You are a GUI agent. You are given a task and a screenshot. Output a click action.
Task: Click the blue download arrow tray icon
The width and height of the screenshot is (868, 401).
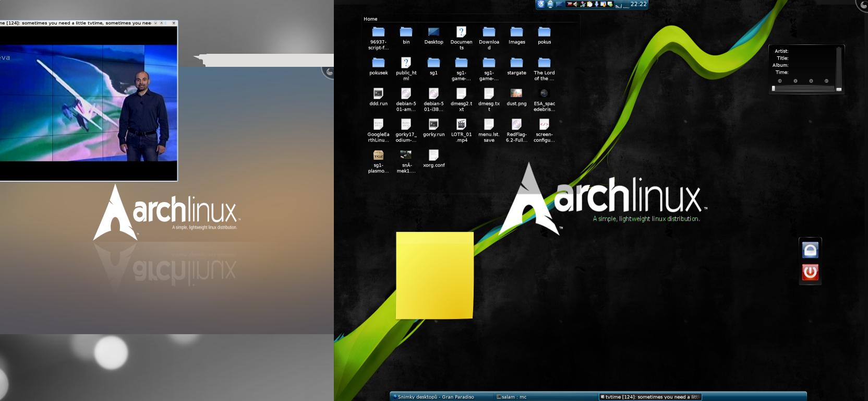click(x=596, y=4)
